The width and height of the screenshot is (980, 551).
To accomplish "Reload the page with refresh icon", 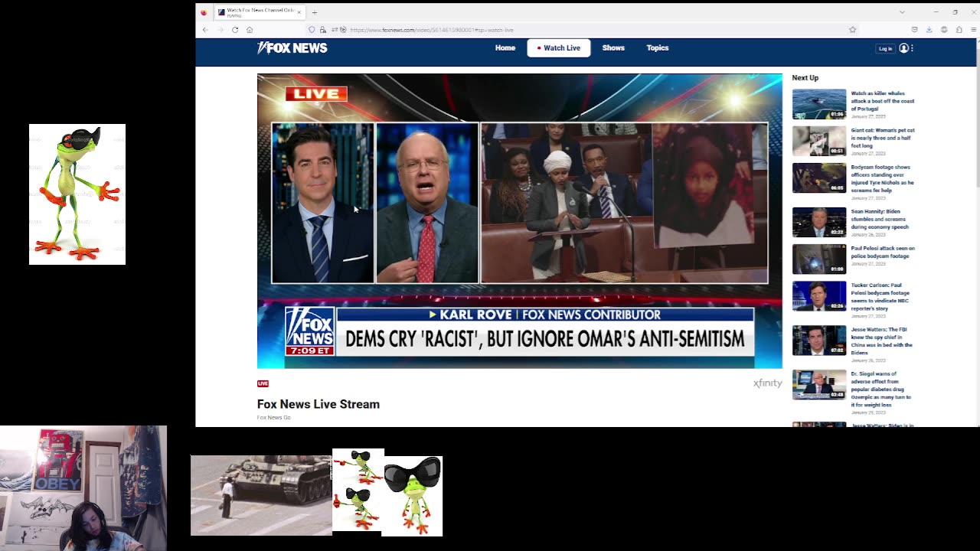I will pos(235,30).
